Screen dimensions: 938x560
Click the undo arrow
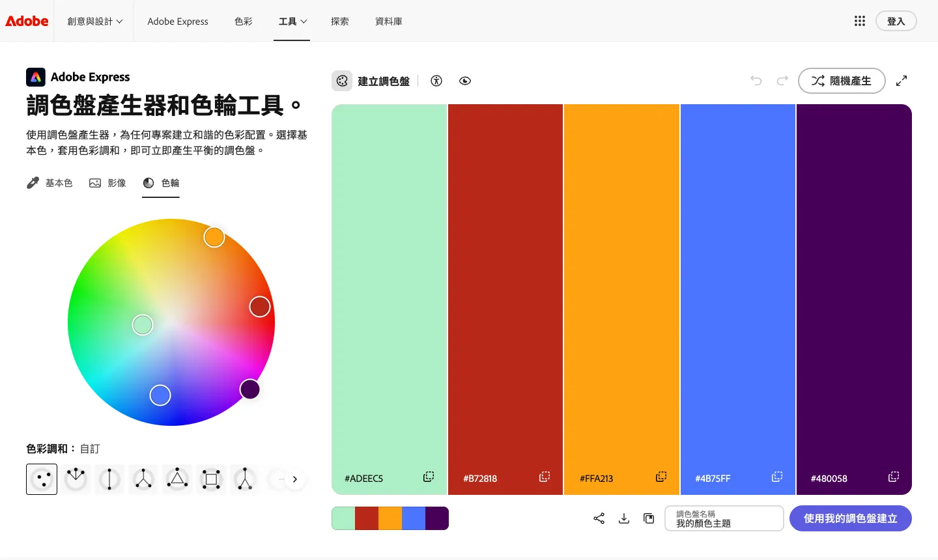pyautogui.click(x=756, y=81)
